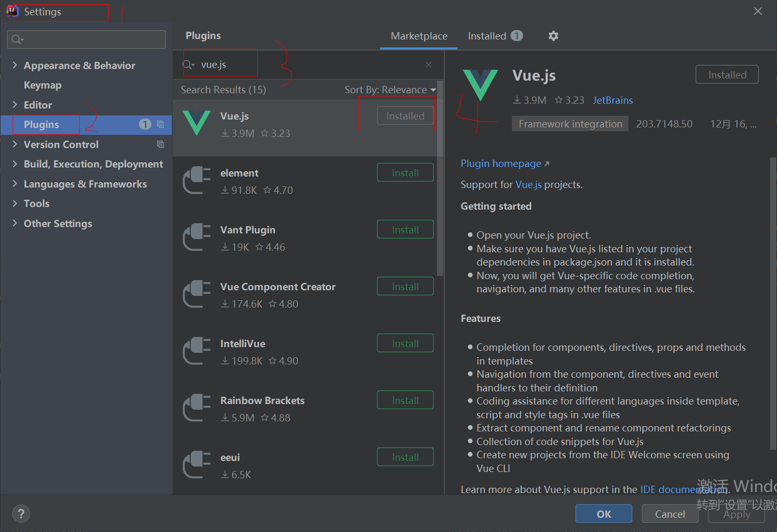The image size is (777, 532).
Task: Click the plugin search magnifier icon
Action: [x=189, y=65]
